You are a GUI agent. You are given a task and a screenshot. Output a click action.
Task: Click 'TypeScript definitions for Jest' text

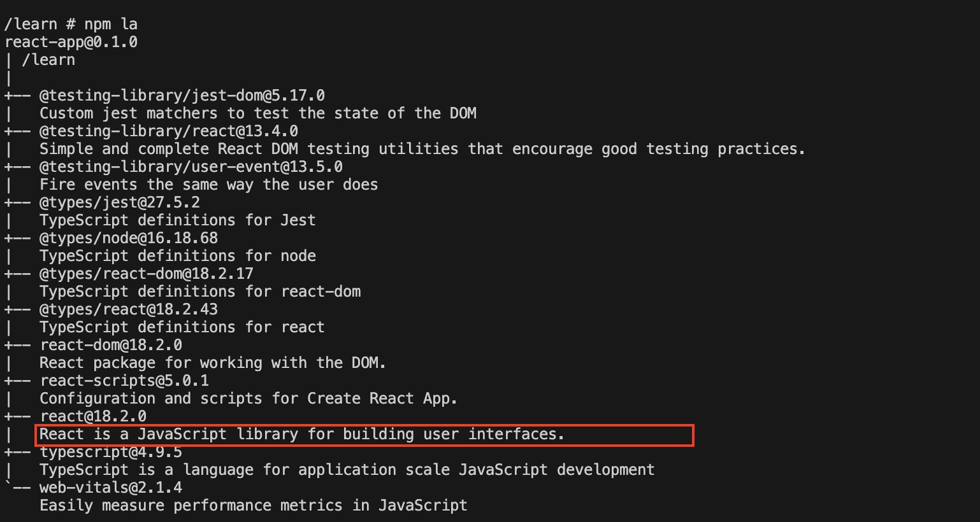[178, 220]
